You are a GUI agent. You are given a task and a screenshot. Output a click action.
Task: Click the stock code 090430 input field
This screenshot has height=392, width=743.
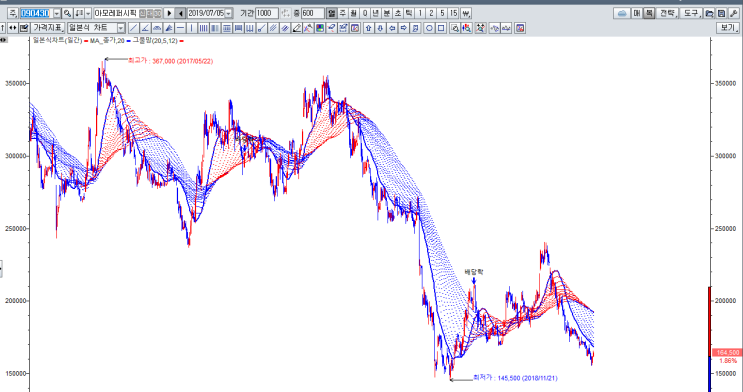(x=36, y=13)
